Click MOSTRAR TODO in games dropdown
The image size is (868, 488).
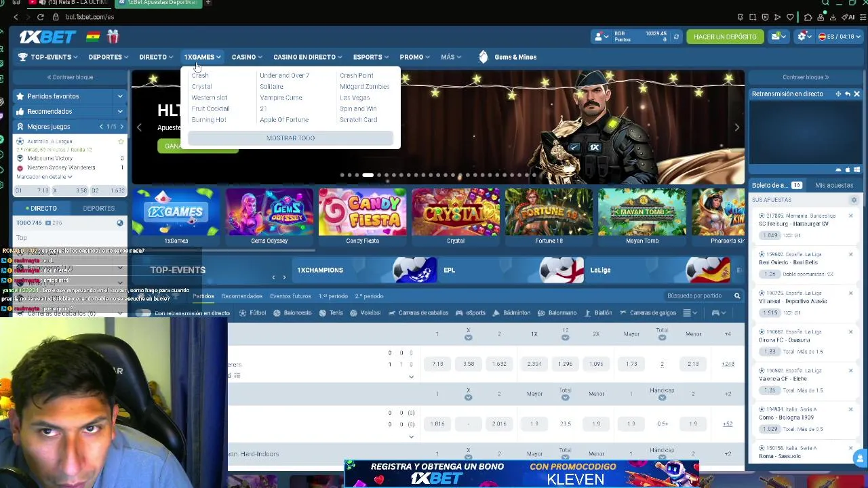click(x=290, y=138)
